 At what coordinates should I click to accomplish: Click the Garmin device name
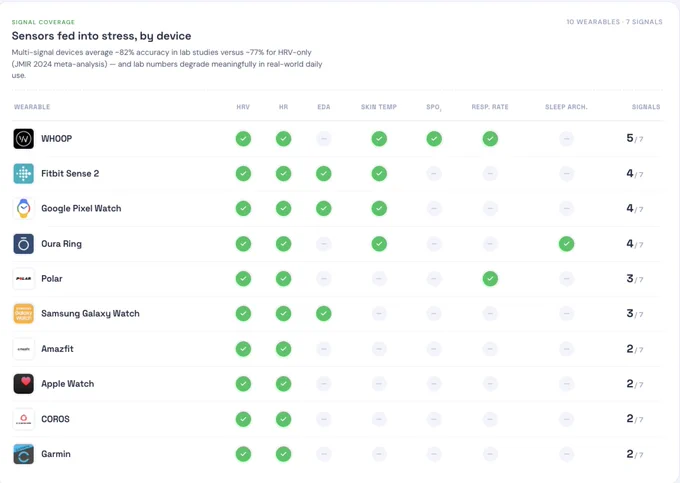click(56, 454)
